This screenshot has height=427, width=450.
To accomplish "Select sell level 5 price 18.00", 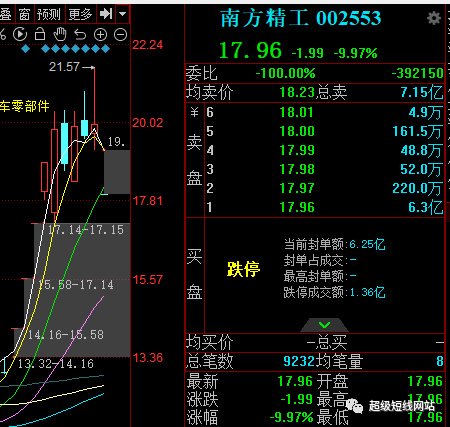I will 297,131.
